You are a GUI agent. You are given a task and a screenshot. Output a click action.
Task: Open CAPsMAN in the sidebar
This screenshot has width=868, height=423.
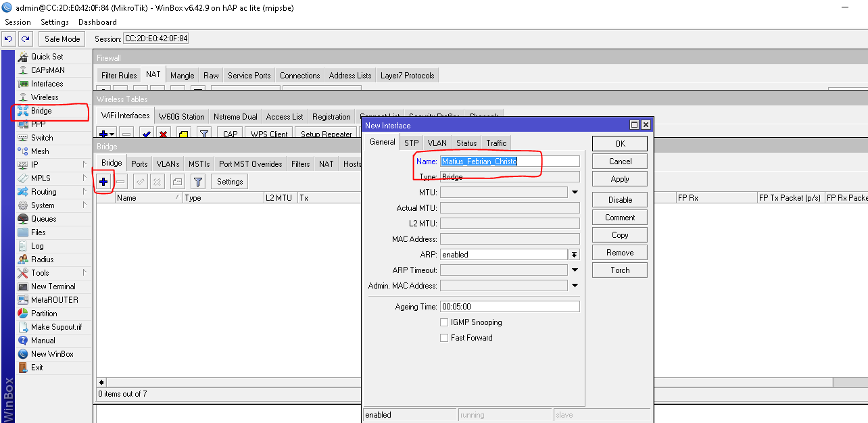click(47, 70)
